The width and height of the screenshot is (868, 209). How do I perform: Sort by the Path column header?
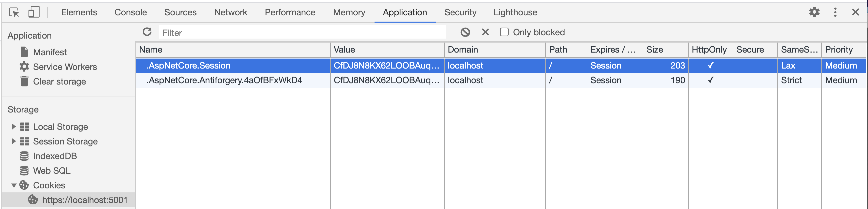pos(566,50)
